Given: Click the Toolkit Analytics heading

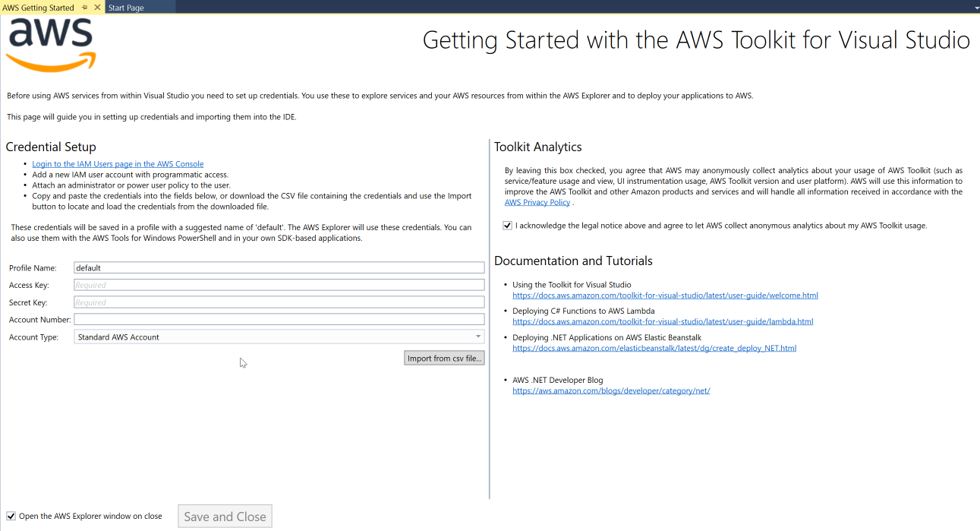Looking at the screenshot, I should pyautogui.click(x=538, y=147).
